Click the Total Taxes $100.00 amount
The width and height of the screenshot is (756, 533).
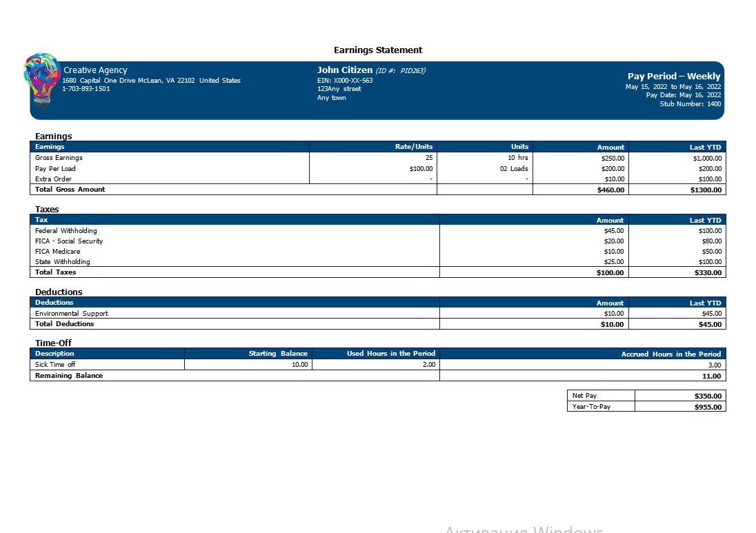tap(610, 273)
